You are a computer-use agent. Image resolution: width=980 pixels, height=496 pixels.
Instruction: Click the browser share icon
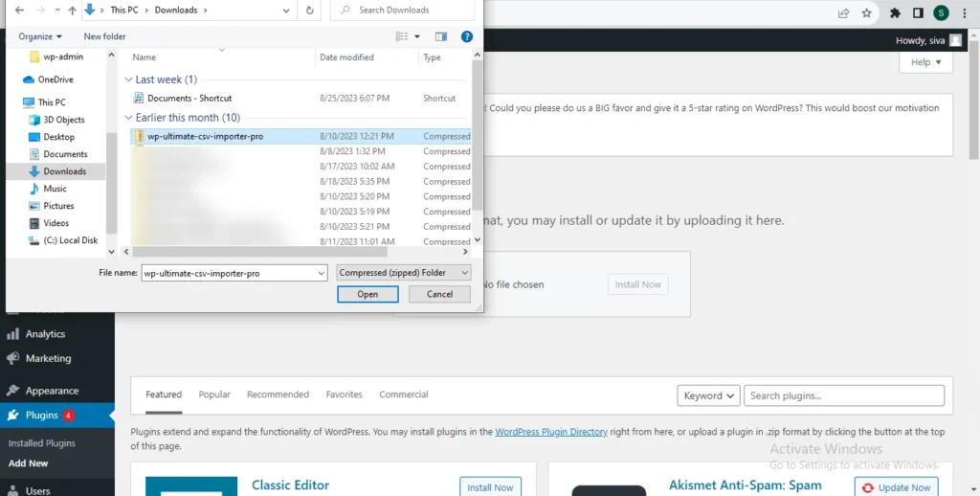[843, 13]
